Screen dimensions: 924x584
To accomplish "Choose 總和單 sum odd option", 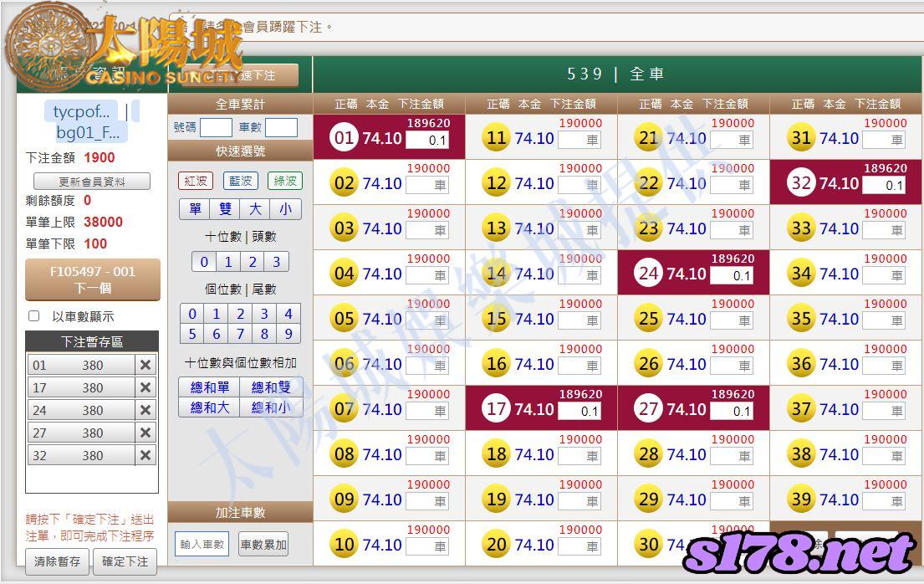I will (x=209, y=387).
